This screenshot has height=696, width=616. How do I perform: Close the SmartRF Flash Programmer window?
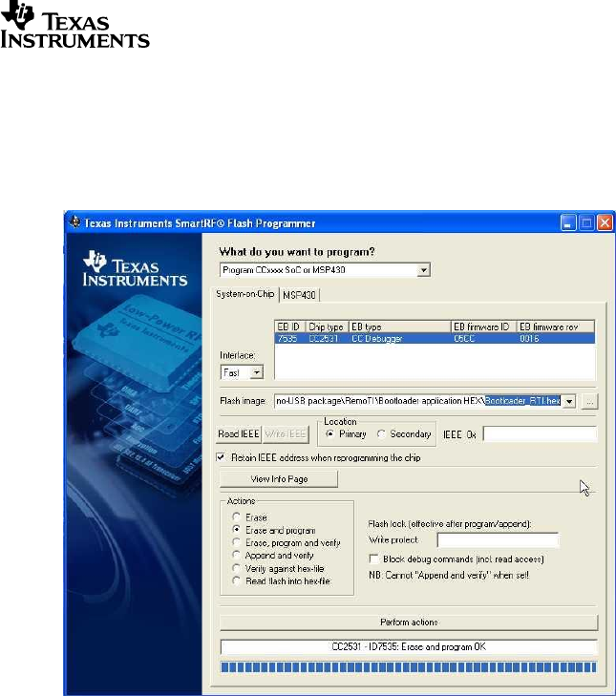(x=605, y=222)
